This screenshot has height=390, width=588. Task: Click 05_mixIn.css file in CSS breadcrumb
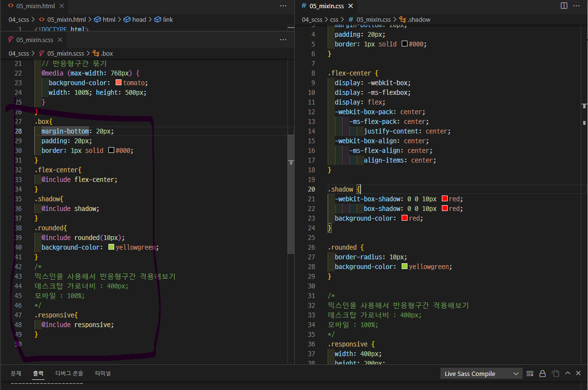click(369, 20)
